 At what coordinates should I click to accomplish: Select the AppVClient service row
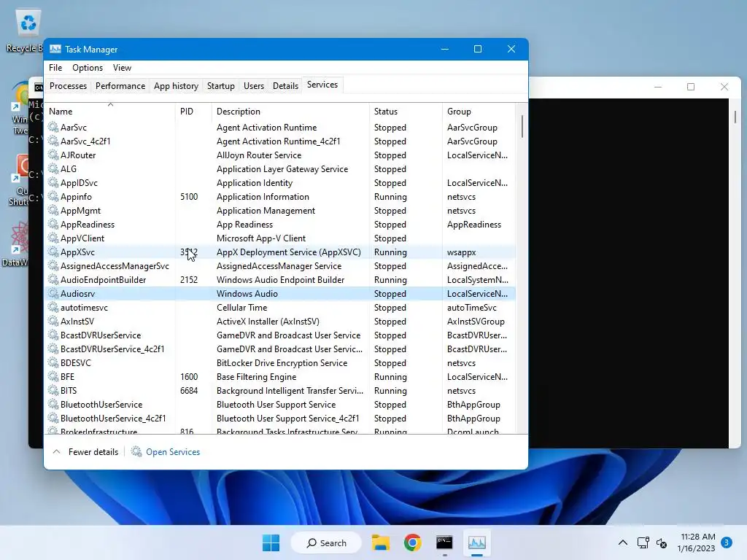click(x=280, y=238)
